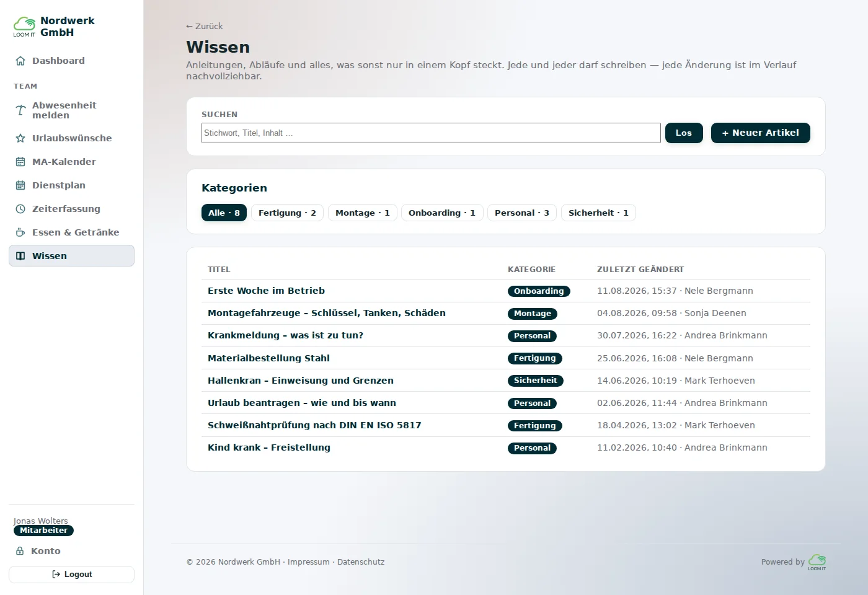Viewport: 868px width, 595px height.
Task: Open Dashboard in the sidebar
Action: click(x=71, y=61)
